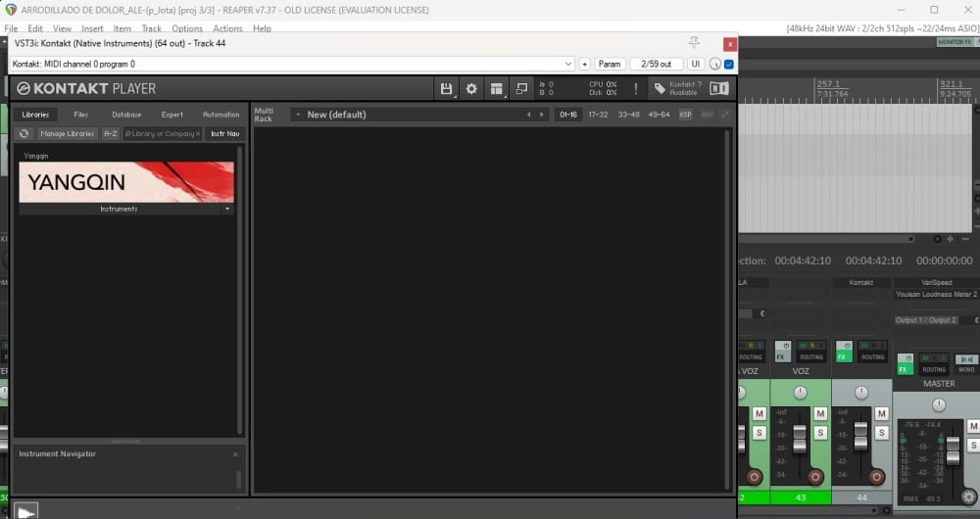980x519 pixels.
Task: Switch to Database tab
Action: 126,115
